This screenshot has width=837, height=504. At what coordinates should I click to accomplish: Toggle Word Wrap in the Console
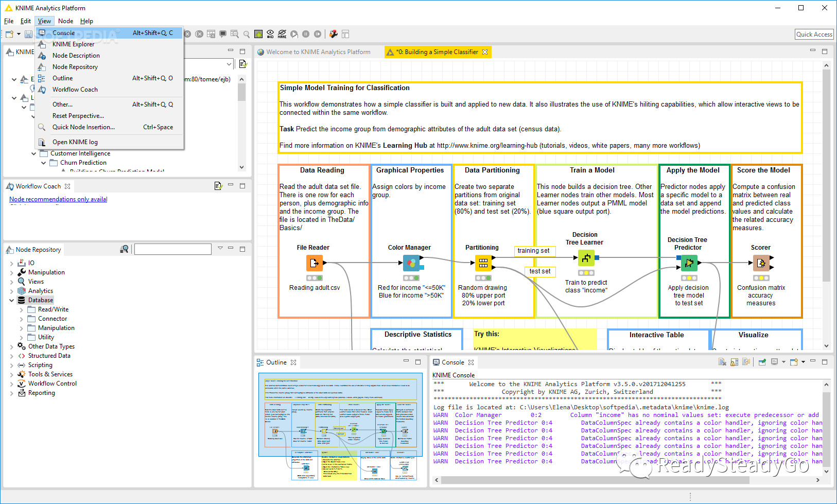(746, 362)
